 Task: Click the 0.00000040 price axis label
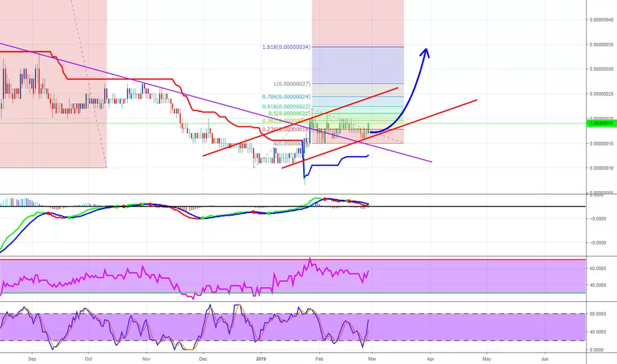[x=601, y=20]
